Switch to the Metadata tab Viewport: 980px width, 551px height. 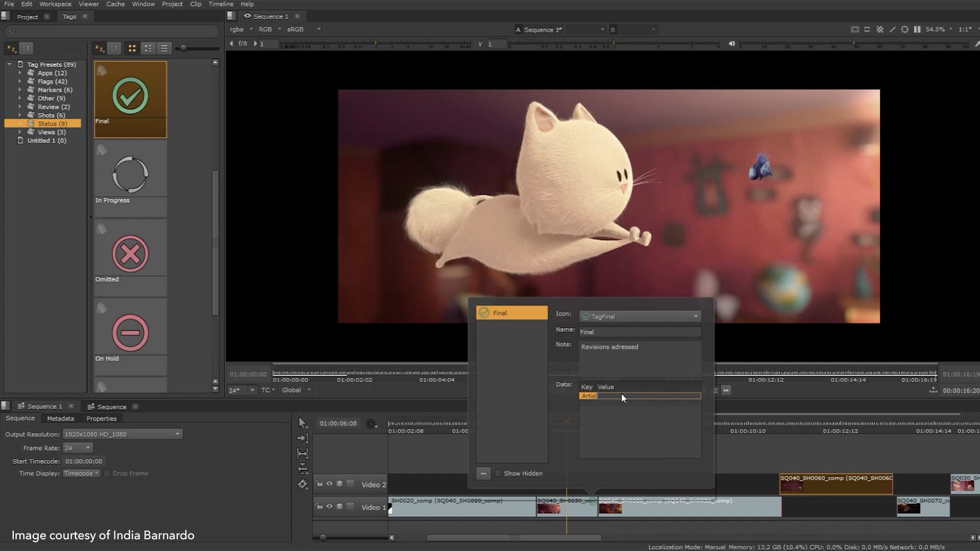pyautogui.click(x=60, y=418)
